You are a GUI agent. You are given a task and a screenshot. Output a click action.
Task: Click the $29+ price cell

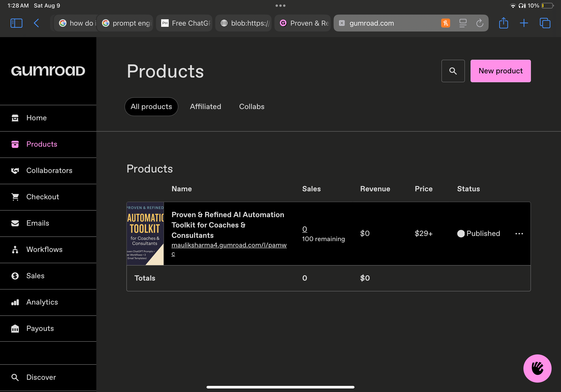click(424, 234)
